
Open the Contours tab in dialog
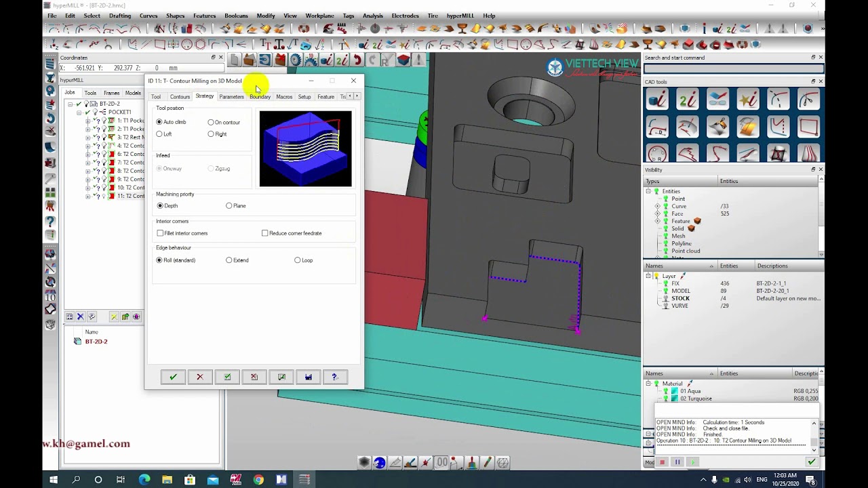pos(180,97)
